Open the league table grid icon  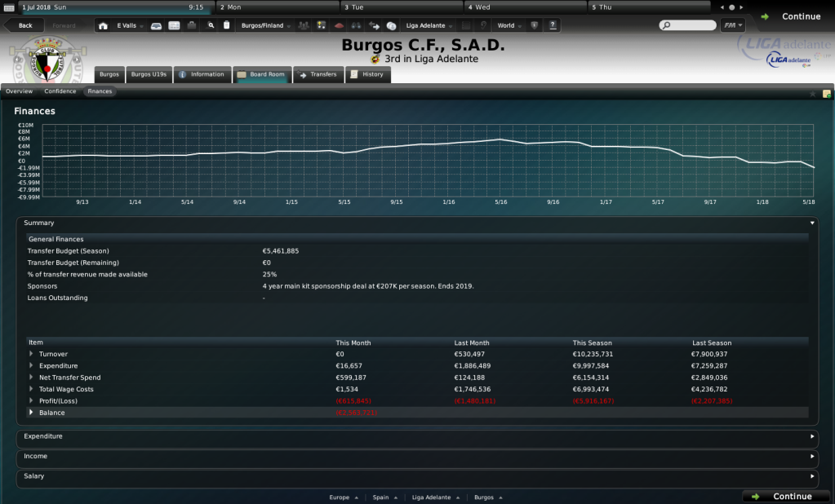coord(466,25)
